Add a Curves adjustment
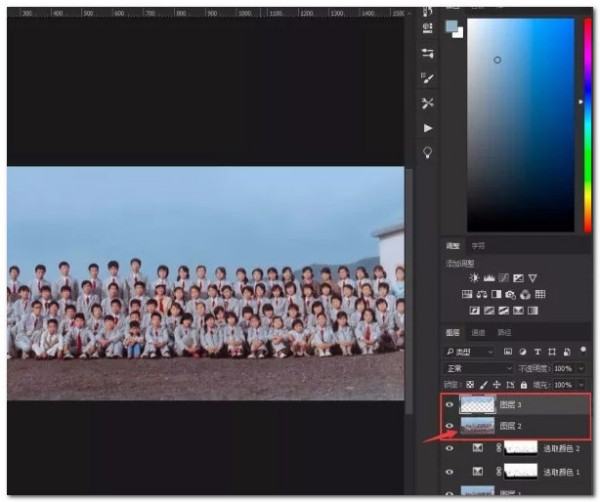The height and width of the screenshot is (502, 600). [x=504, y=278]
